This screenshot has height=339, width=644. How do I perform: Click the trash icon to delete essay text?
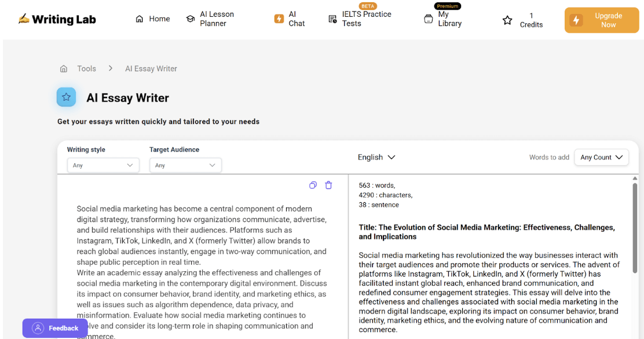point(328,185)
